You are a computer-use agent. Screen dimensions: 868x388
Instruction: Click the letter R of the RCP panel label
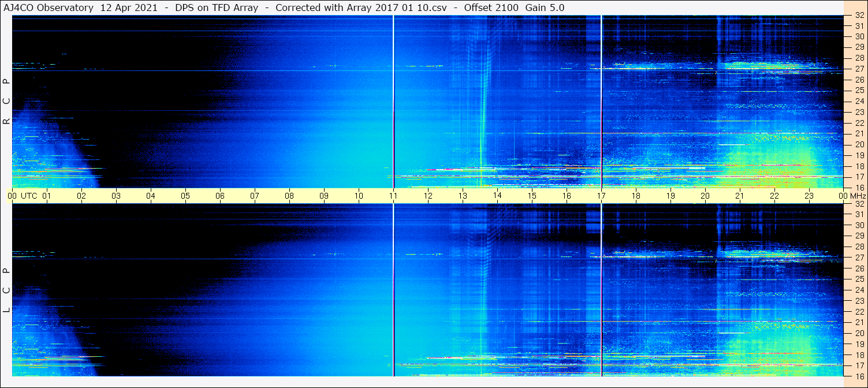pyautogui.click(x=6, y=121)
